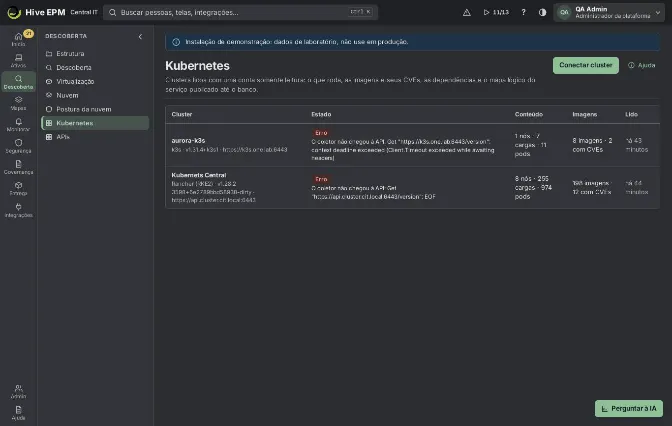Select Kubernetes in the side menu
This screenshot has width=672, height=426.
95,123
